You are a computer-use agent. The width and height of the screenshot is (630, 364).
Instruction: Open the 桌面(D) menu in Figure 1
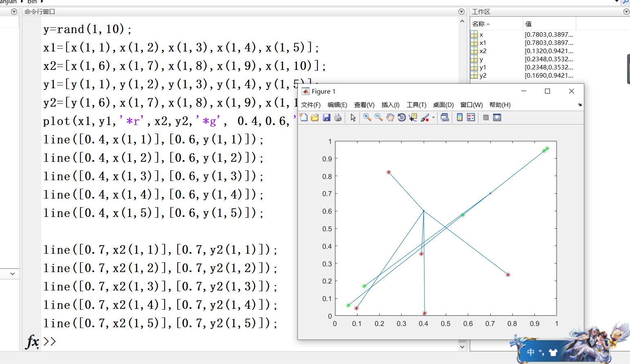click(443, 105)
